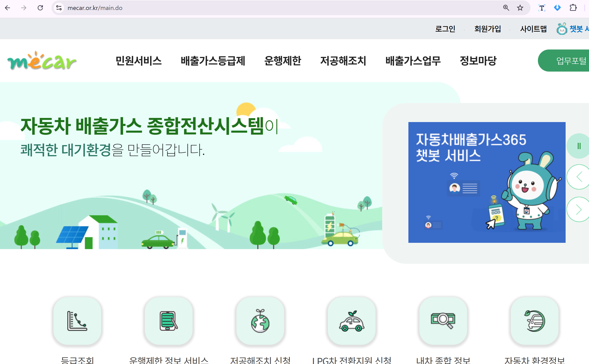Show previous banner slide arrow
Image resolution: width=589 pixels, height=364 pixels.
(x=579, y=177)
